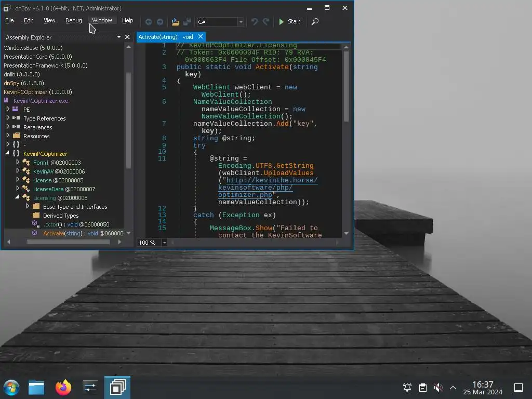Show hidden tray icons with the chevron
The image size is (532, 399).
click(x=453, y=388)
